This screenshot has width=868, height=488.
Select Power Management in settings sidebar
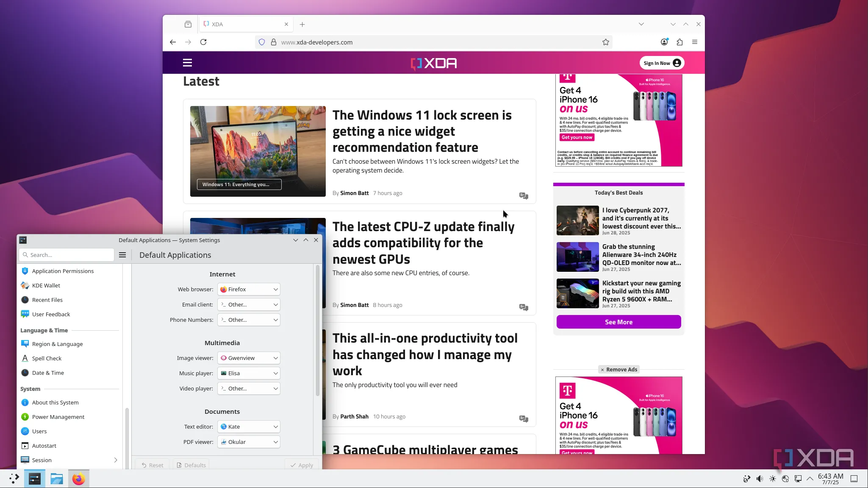point(58,417)
